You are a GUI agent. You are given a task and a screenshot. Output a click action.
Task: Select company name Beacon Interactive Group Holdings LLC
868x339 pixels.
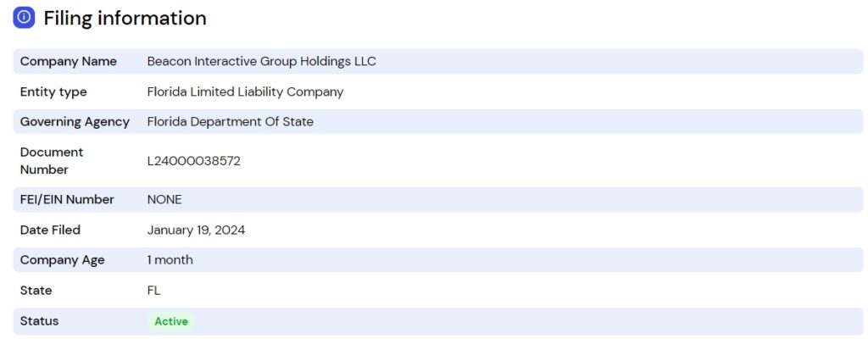click(x=261, y=62)
